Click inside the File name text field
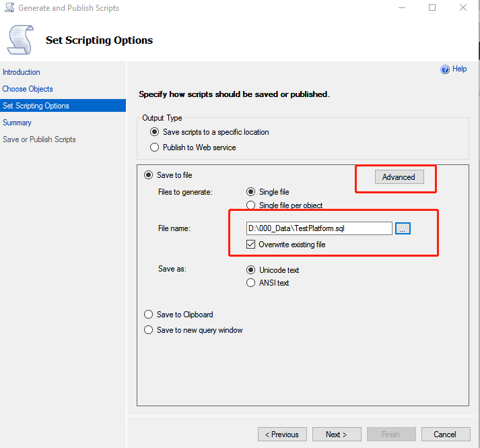This screenshot has width=480, height=448. (x=319, y=228)
